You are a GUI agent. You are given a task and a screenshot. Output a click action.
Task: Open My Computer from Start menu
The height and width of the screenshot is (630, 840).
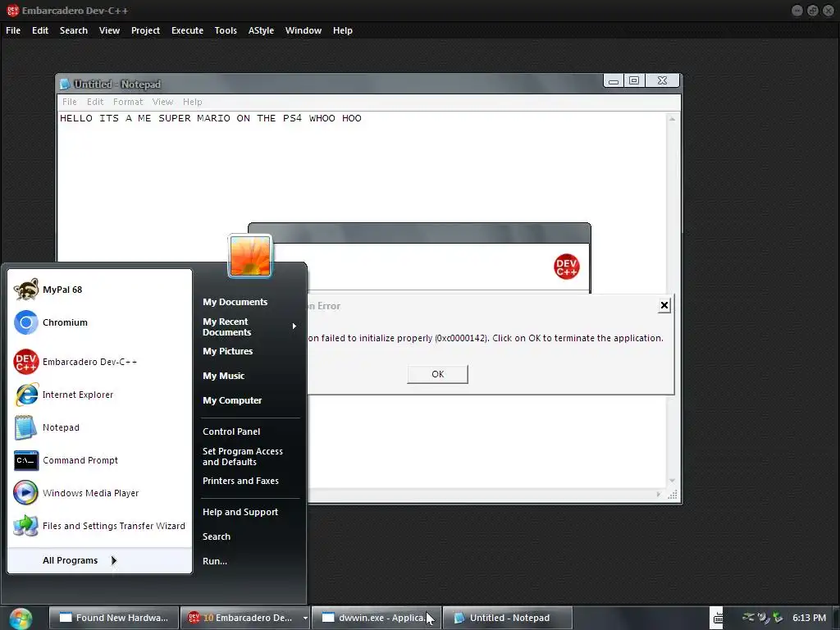(232, 400)
